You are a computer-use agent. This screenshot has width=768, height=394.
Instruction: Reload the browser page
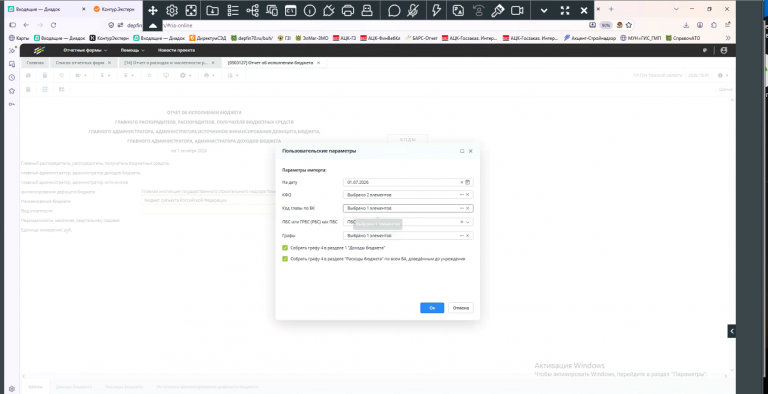[x=53, y=25]
